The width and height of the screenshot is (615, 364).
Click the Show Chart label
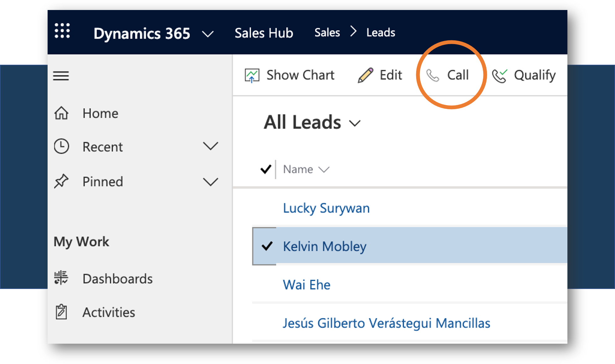[300, 75]
